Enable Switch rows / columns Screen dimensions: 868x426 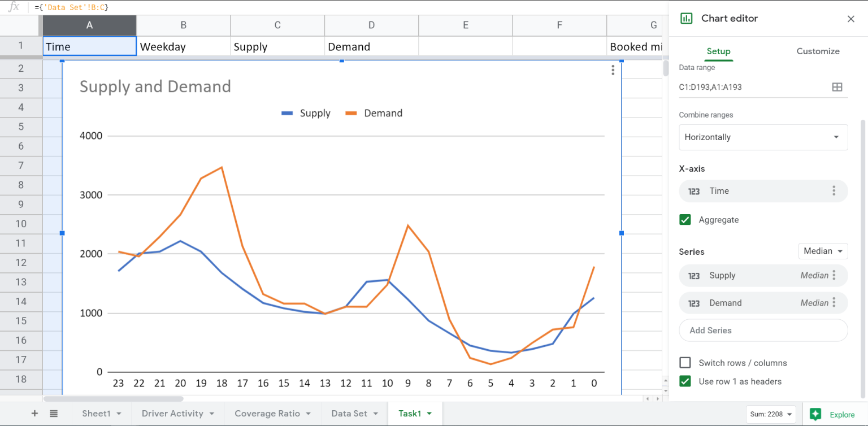coord(685,362)
